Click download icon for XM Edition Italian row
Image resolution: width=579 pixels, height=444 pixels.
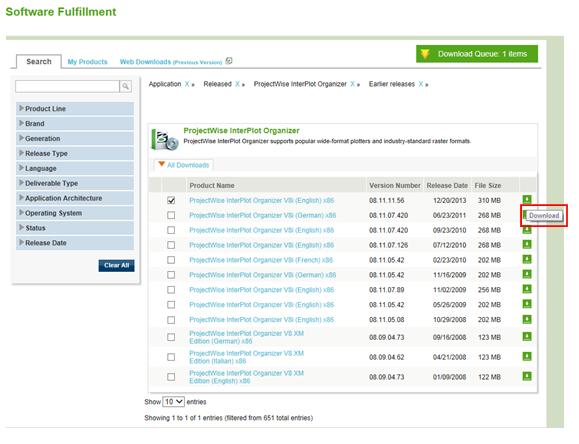coord(527,356)
